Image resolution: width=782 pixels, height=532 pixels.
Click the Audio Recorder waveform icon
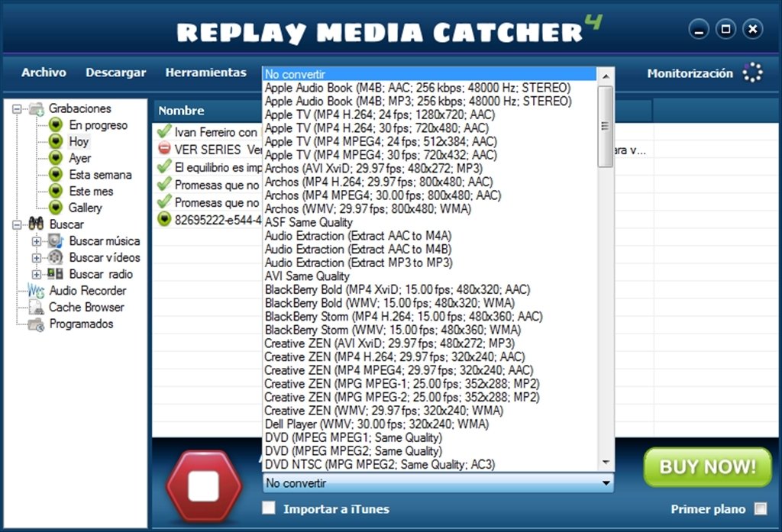36,291
